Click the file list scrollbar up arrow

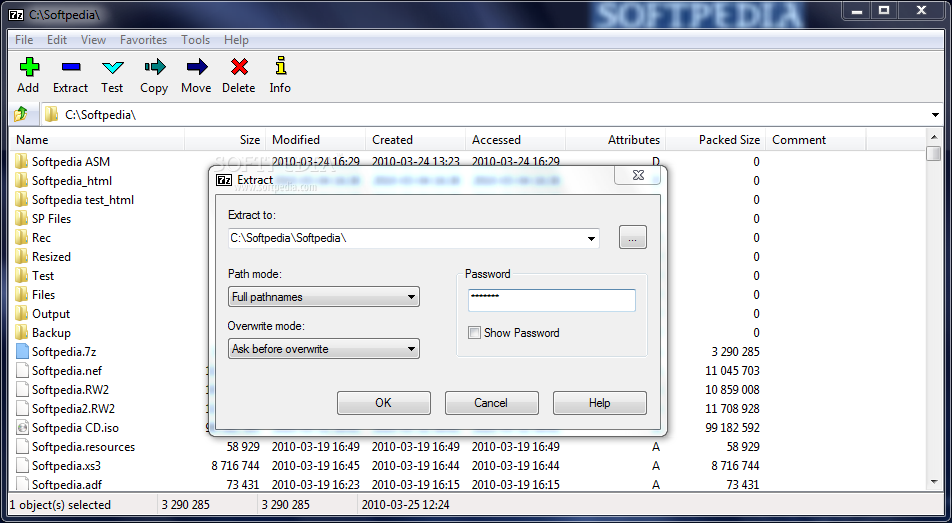[934, 137]
